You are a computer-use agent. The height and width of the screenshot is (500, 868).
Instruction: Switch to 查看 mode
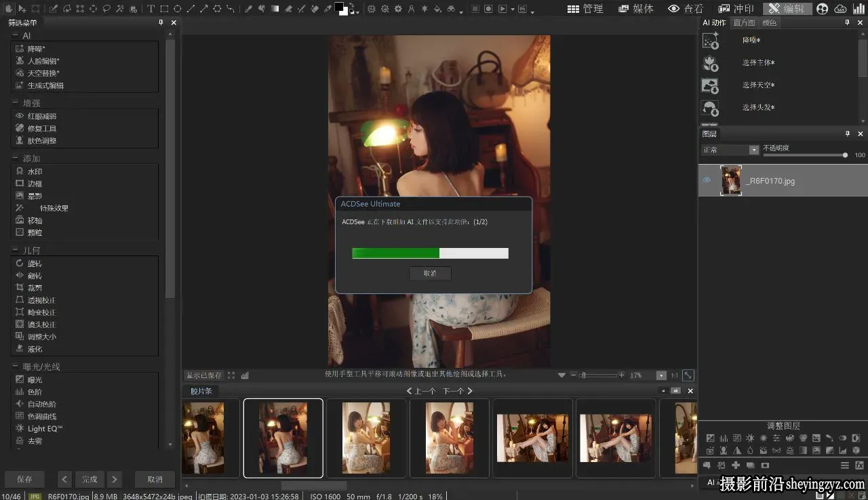(686, 9)
